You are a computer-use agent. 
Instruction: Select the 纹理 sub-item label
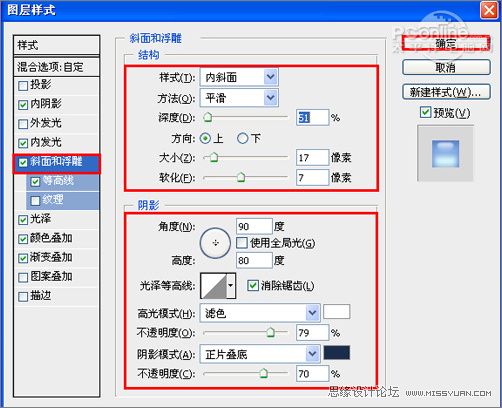53,199
